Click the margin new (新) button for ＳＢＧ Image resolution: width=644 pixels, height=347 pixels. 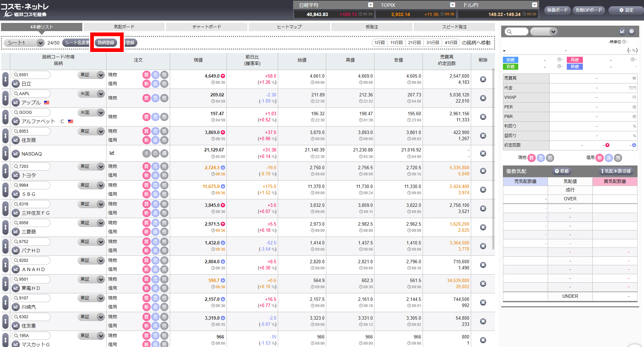coord(146,194)
